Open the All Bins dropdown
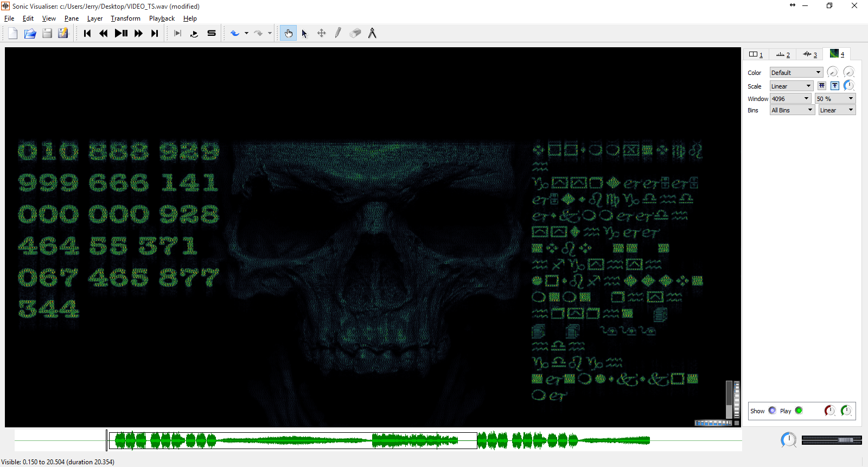The width and height of the screenshot is (868, 467). (x=792, y=110)
